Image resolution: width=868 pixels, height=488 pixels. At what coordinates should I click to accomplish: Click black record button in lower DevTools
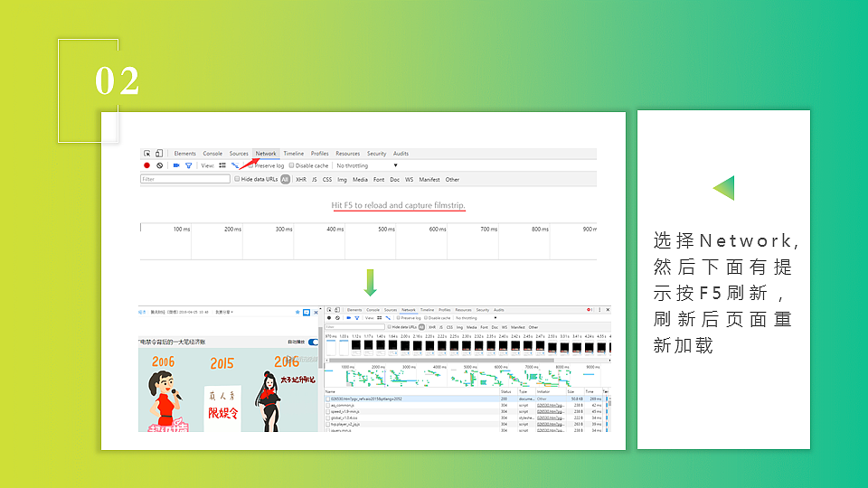click(x=329, y=318)
